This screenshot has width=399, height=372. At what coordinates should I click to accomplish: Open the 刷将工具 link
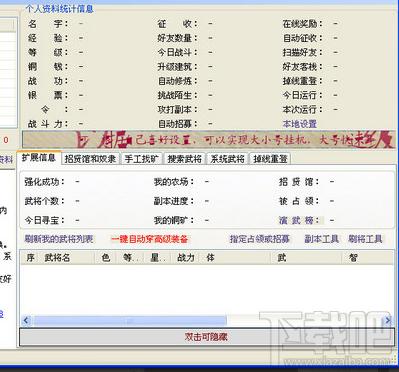(x=365, y=239)
